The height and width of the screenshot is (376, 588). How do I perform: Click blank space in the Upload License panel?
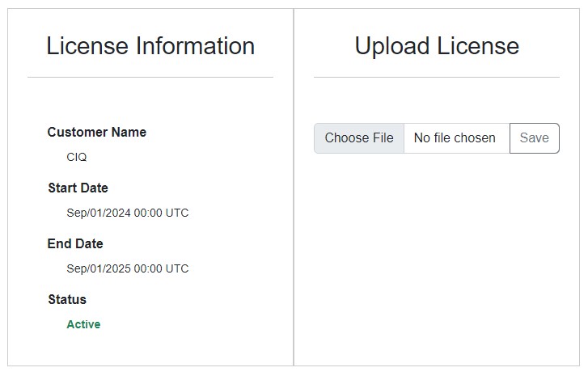coord(437,259)
